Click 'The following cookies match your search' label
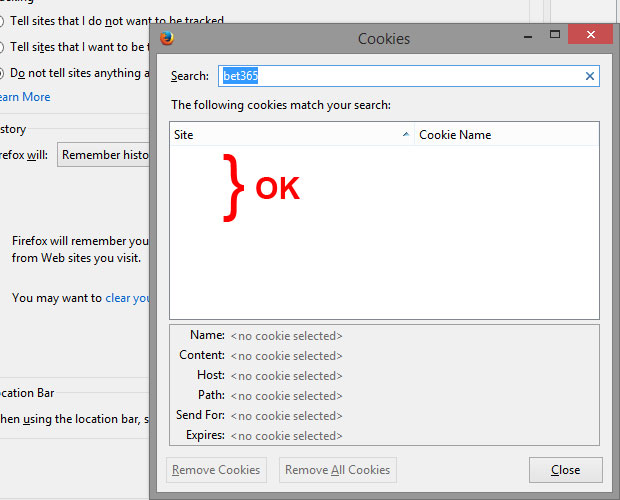Image resolution: width=620 pixels, height=500 pixels. coord(281,105)
